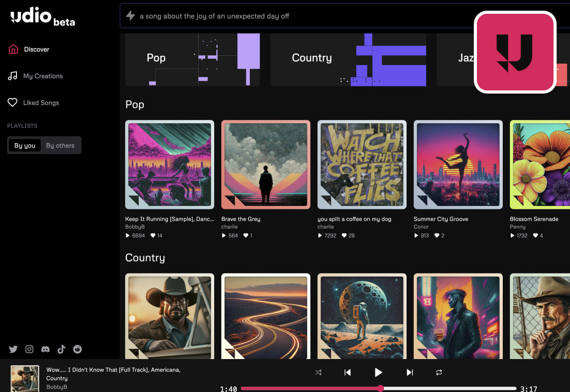Image resolution: width=570 pixels, height=392 pixels.
Task: Click the TikTok icon in sidebar
Action: (x=61, y=349)
